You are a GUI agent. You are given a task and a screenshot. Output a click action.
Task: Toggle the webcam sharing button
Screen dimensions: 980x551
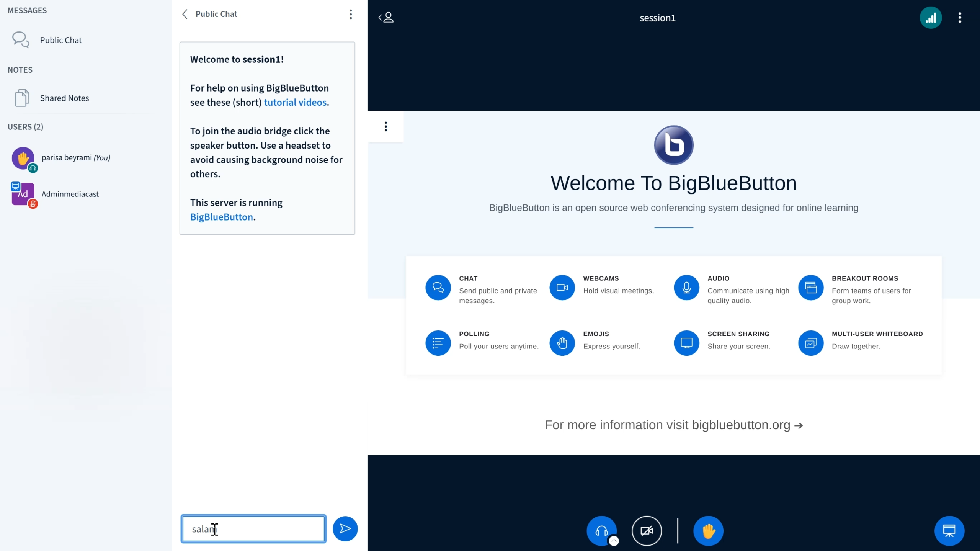point(647,530)
